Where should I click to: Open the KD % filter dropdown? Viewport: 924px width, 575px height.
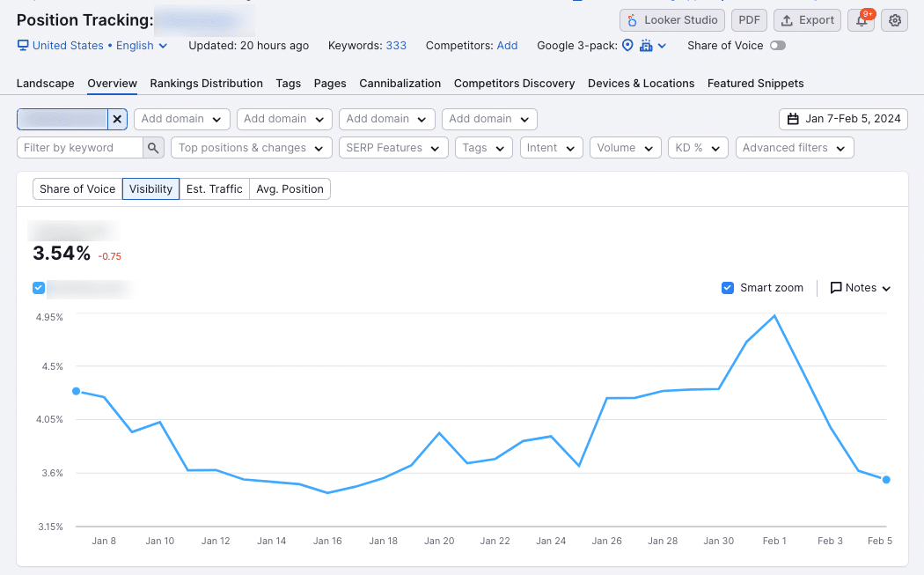point(698,147)
